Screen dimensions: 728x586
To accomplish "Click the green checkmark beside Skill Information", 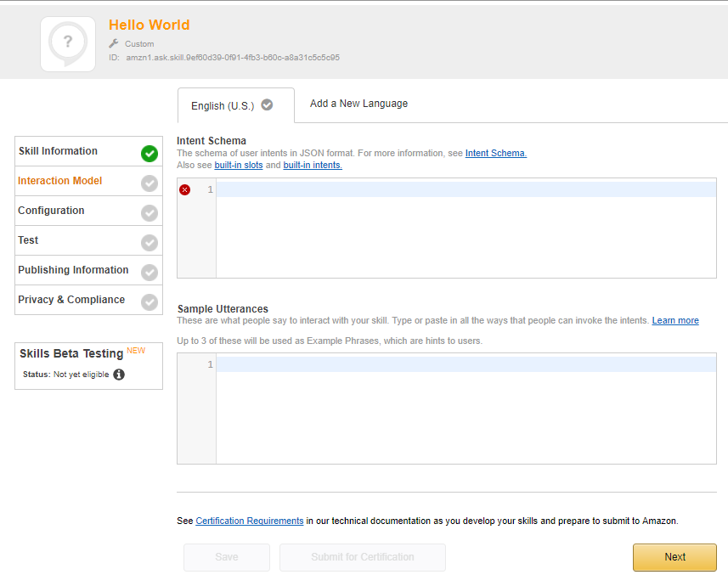I will tap(150, 154).
